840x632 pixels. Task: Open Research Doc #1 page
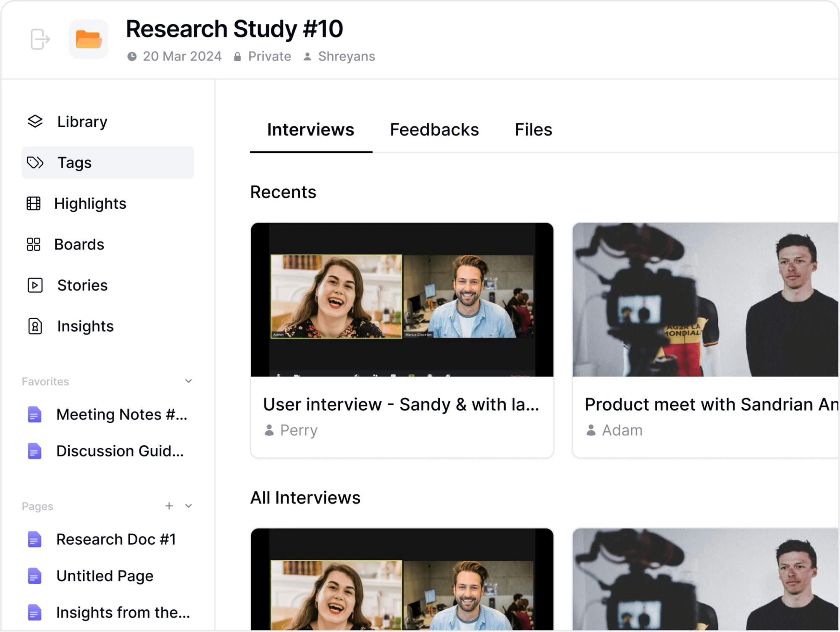coord(115,540)
